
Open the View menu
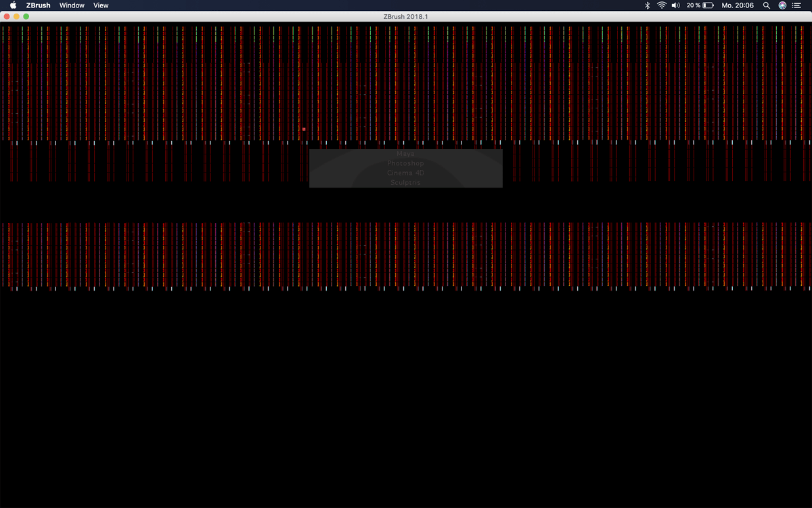click(101, 5)
